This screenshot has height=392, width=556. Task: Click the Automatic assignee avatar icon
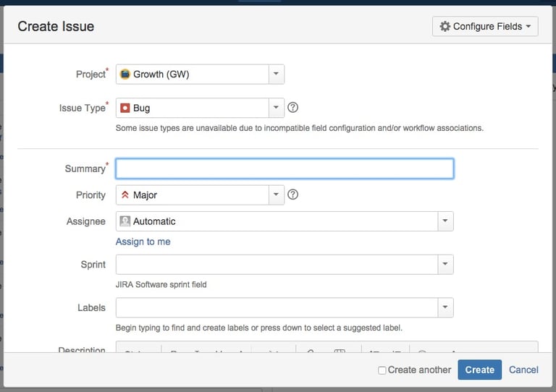tap(125, 221)
